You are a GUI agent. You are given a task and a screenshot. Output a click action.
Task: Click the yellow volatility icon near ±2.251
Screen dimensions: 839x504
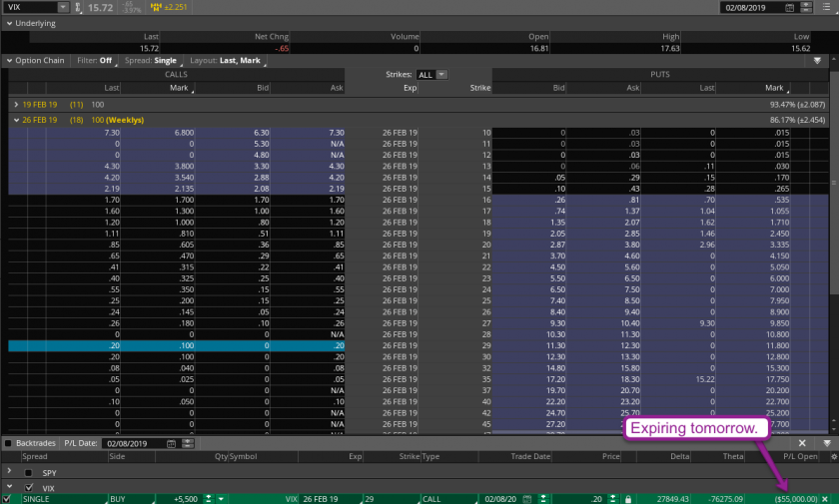[x=157, y=8]
